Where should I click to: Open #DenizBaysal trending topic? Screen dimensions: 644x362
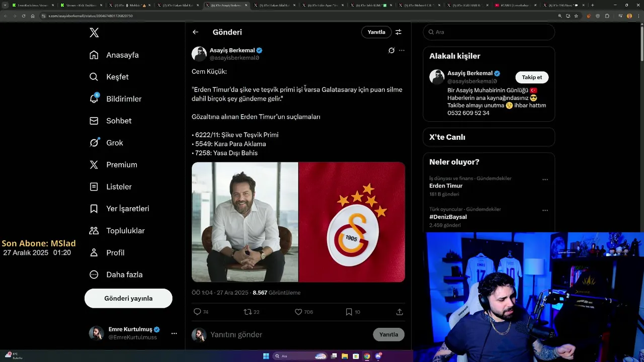448,217
